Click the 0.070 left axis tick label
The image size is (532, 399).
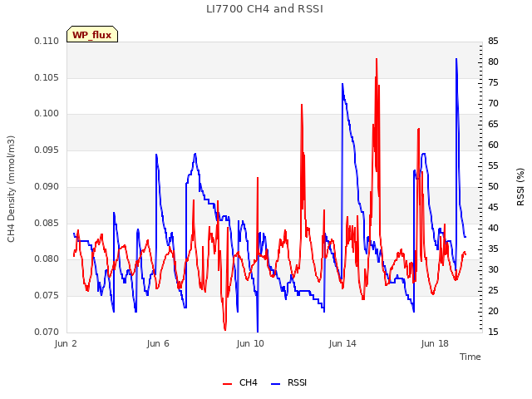coord(47,332)
